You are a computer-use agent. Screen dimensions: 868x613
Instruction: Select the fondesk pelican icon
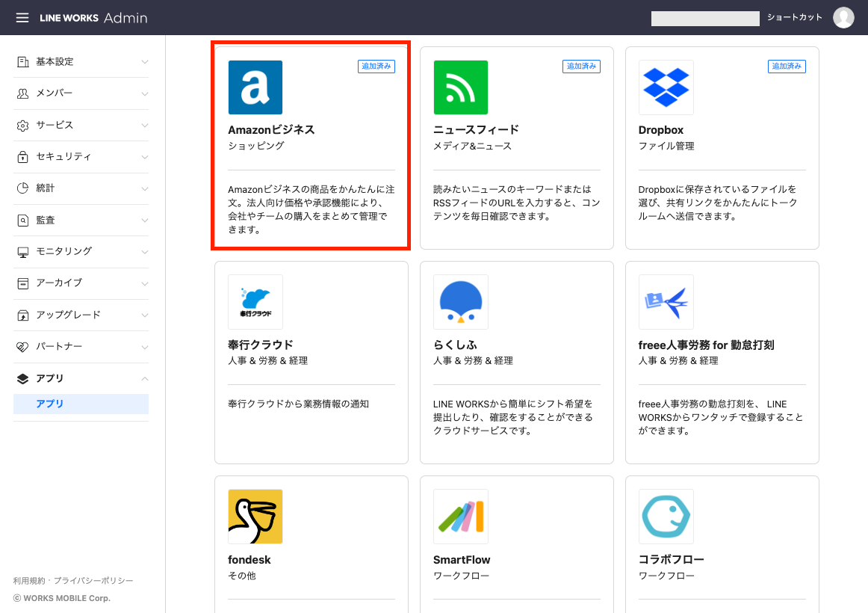coord(255,517)
